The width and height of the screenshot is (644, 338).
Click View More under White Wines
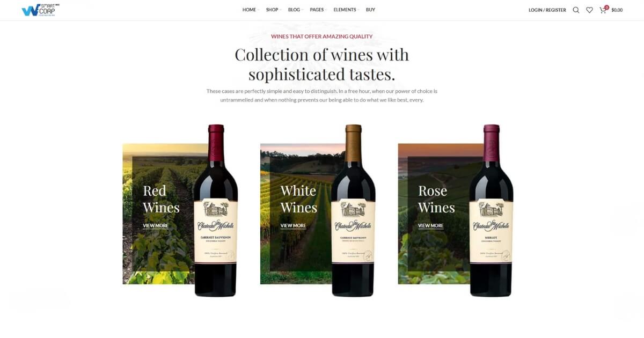point(294,226)
